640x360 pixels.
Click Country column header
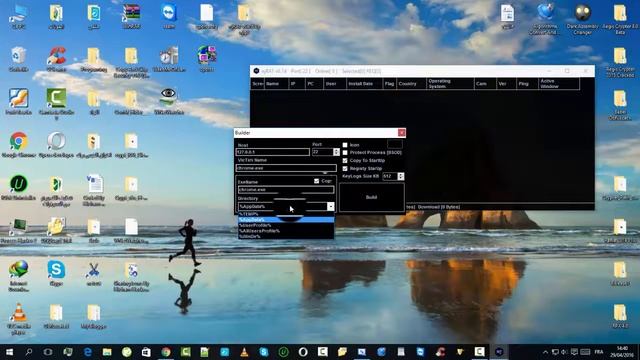411,84
